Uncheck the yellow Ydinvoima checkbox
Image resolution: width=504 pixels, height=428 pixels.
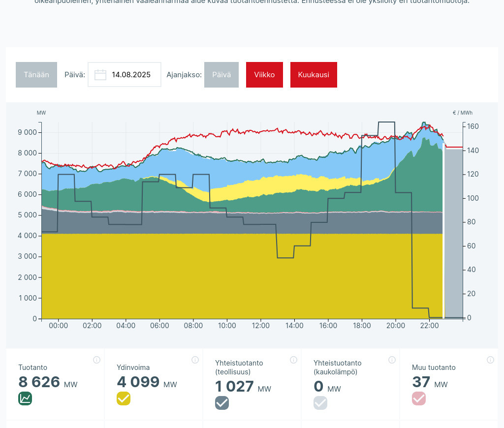[x=124, y=398]
